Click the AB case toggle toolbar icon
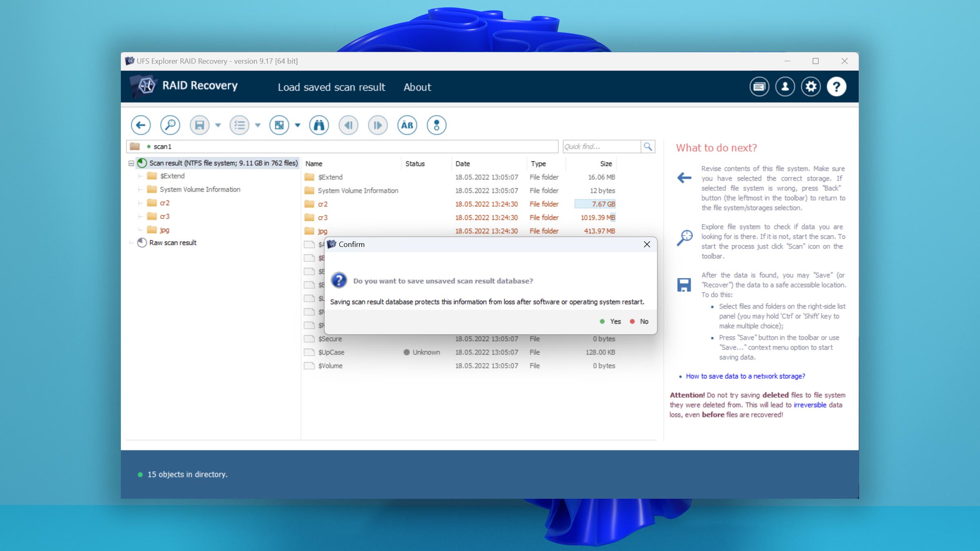 pyautogui.click(x=407, y=125)
